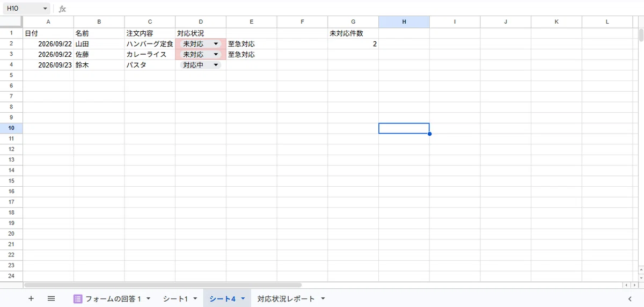Screen dimensions: 644x307
Task: Select the シート4 sheet tab
Action: coord(222,298)
